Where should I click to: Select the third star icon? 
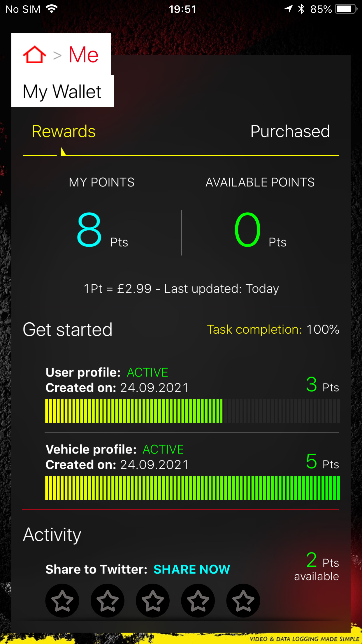click(153, 600)
